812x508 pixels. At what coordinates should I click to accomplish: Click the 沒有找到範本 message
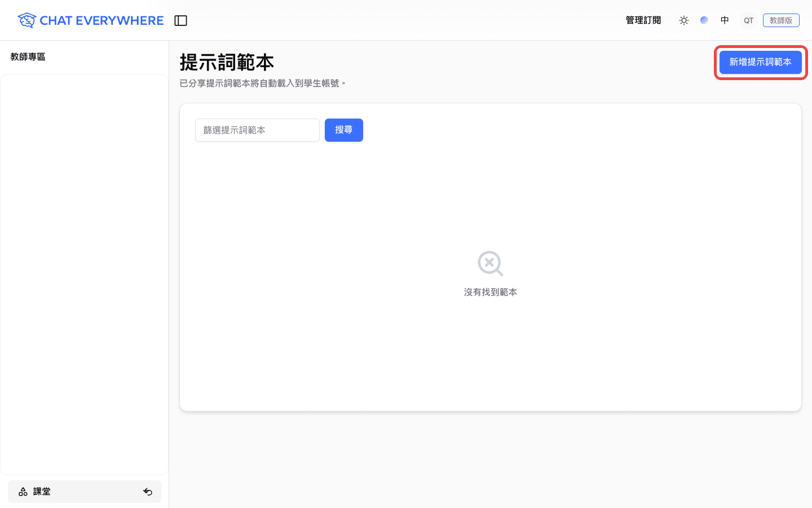coord(491,292)
